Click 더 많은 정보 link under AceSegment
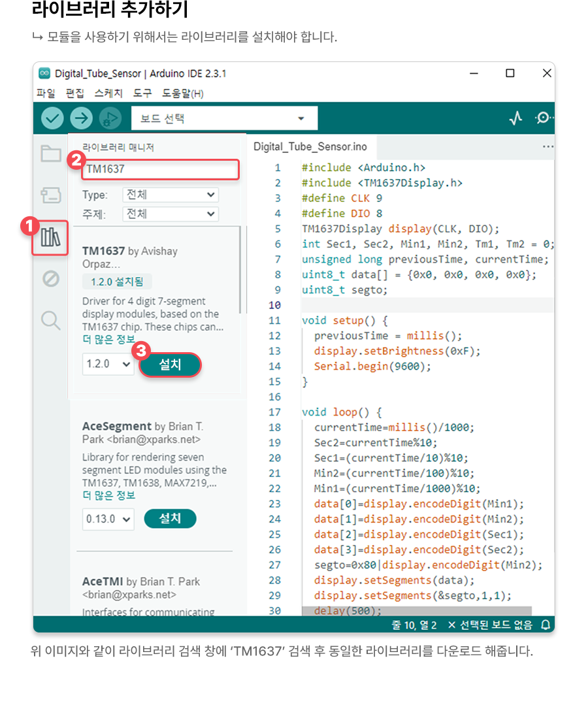Image resolution: width=588 pixels, height=722 pixels. [108, 495]
